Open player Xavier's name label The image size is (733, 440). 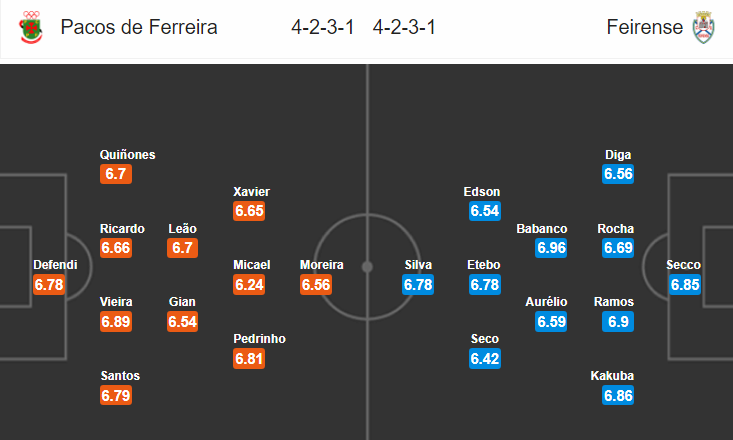[252, 192]
